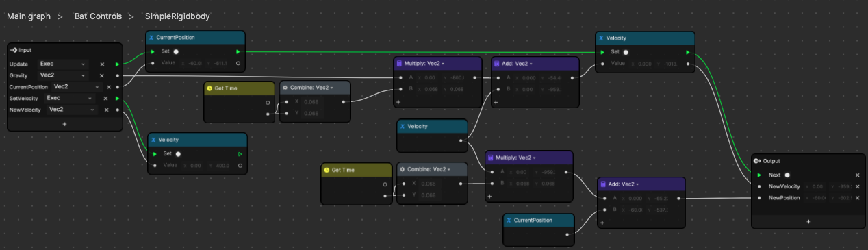Click the calculator icon on the upper Multiply: Vec2 node
The image size is (868, 250).
(400, 63)
